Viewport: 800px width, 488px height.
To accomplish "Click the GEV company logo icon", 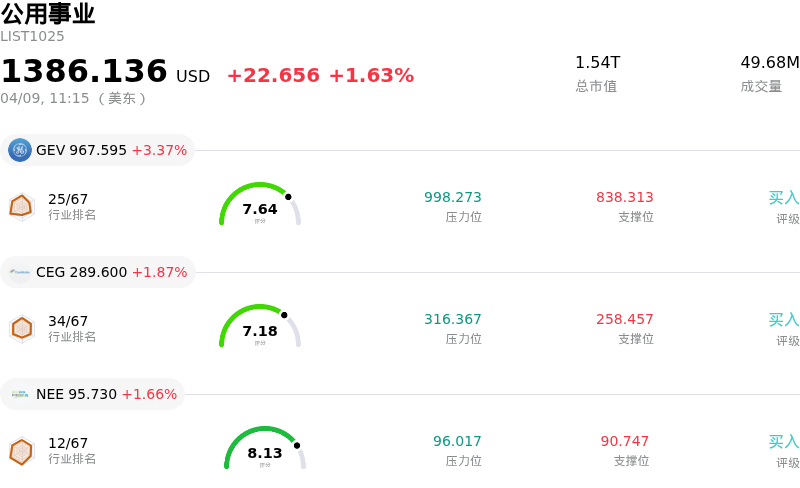I will (20, 150).
